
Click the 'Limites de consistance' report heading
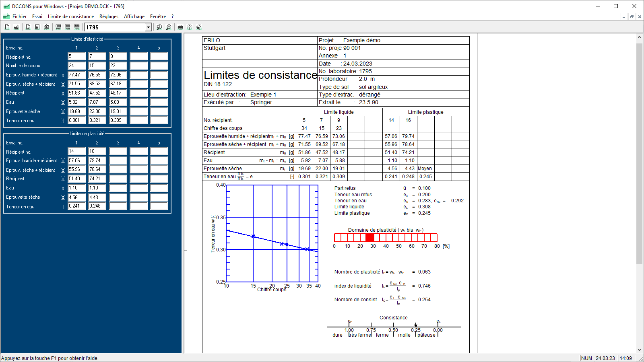pos(260,75)
